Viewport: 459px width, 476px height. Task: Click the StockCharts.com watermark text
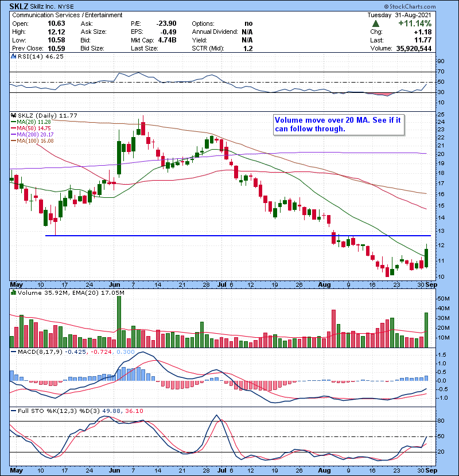point(410,6)
